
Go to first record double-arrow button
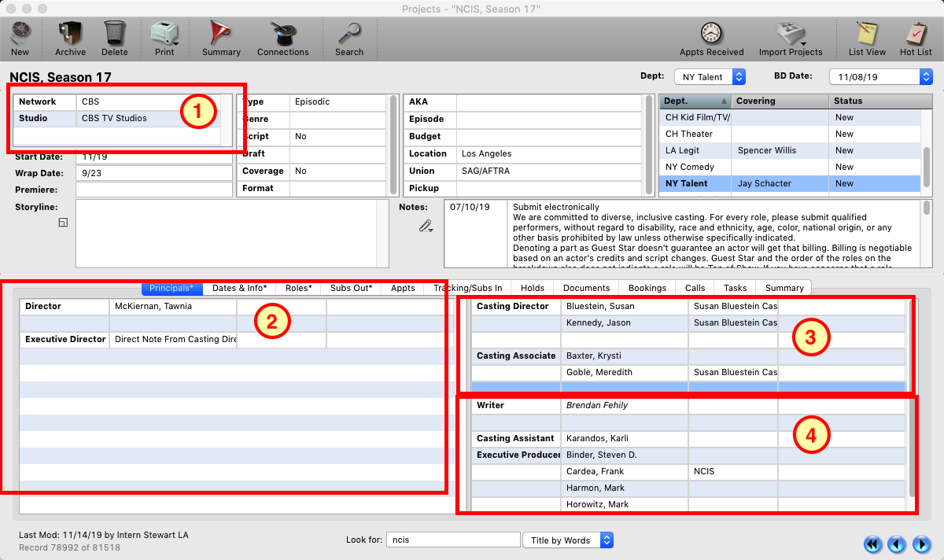872,543
